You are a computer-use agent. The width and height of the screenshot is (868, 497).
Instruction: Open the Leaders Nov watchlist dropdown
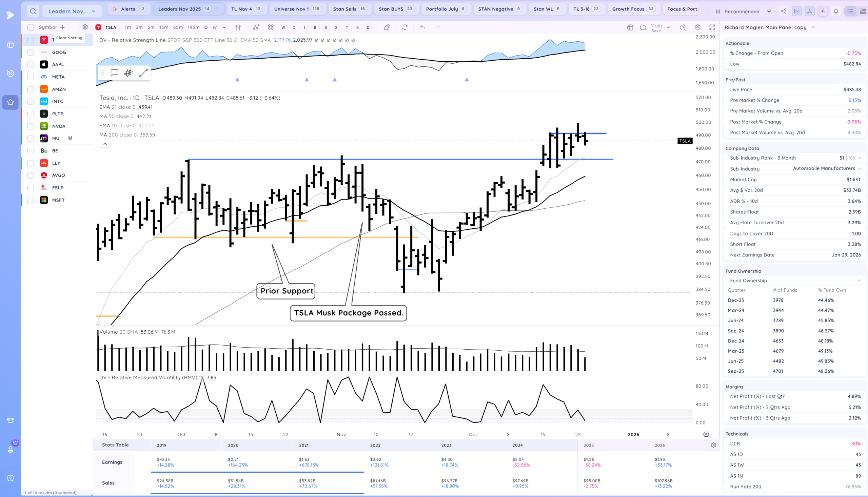[72, 11]
